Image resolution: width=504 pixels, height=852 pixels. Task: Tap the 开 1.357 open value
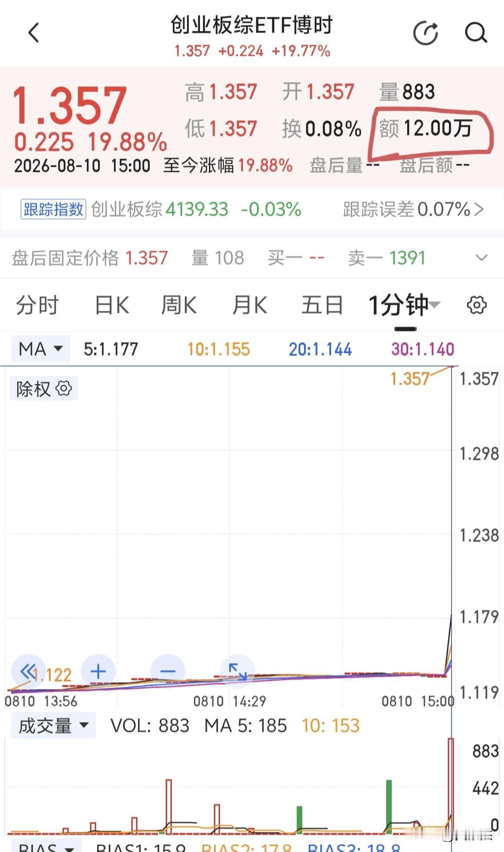pos(318,92)
